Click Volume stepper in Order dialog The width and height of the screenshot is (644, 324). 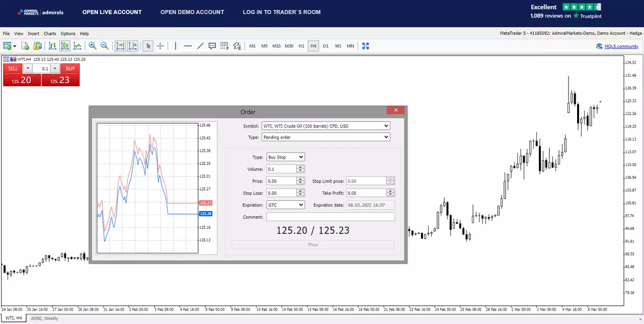(x=300, y=169)
